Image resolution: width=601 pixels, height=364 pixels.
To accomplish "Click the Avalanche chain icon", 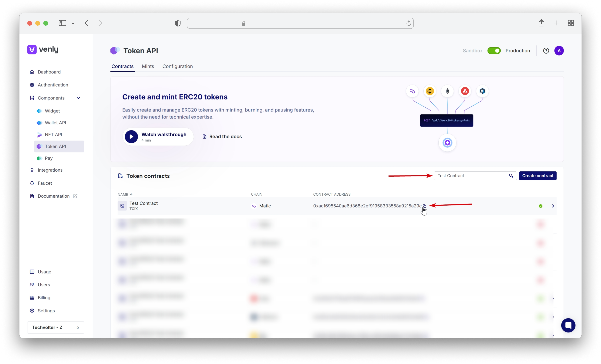I will [465, 91].
